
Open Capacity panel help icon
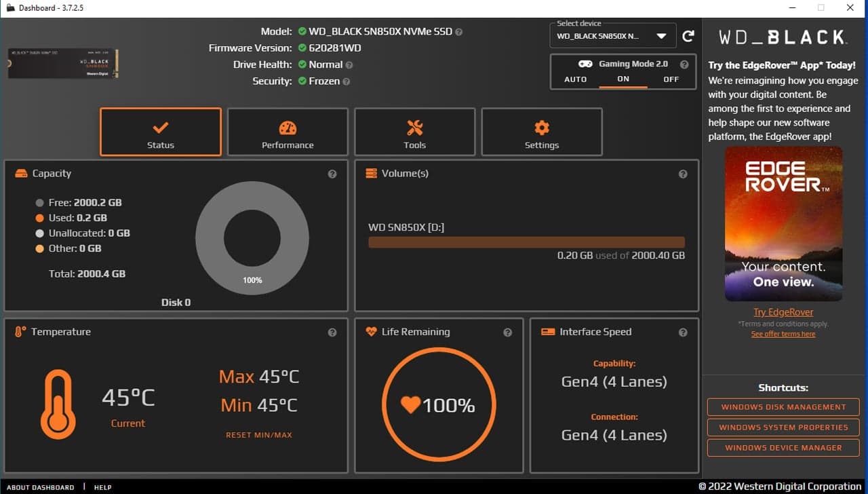(x=332, y=174)
